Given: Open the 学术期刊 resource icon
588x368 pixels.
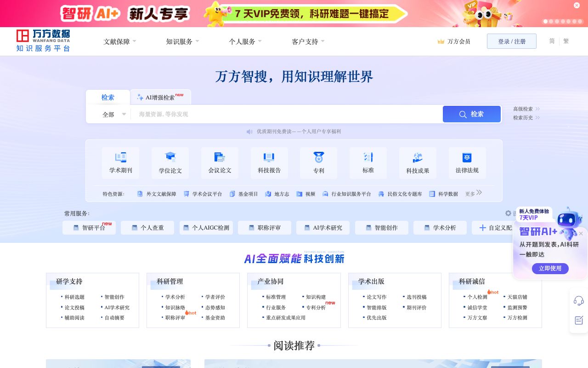Looking at the screenshot, I should coord(120,162).
